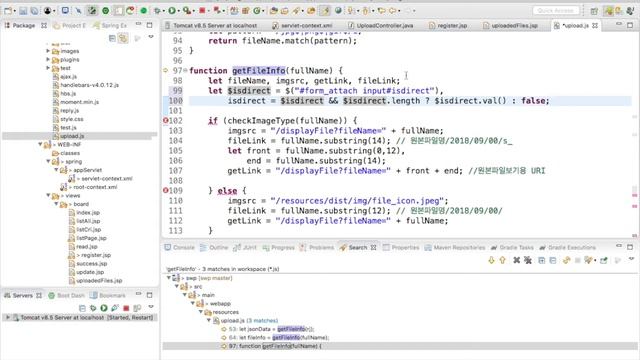Screen dimensions: 640x360
Task: Click the Quick Access search field
Action: (556, 11)
